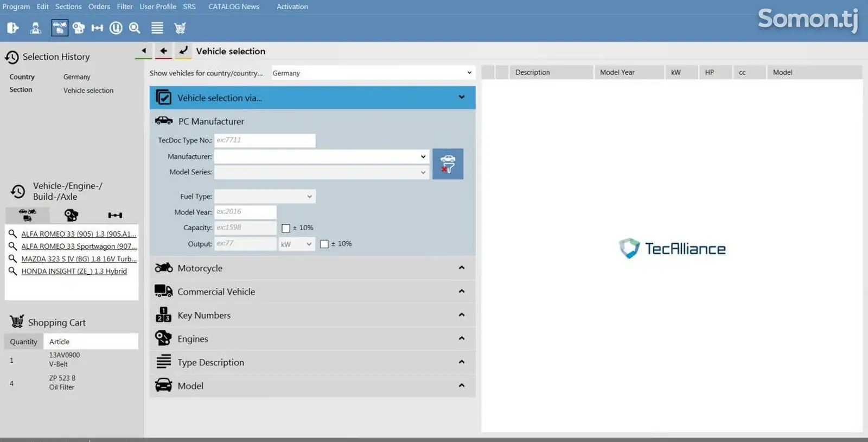Click the small green-underlined collapse triangle
Viewport: 868px width, 442px height.
pyautogui.click(x=144, y=50)
